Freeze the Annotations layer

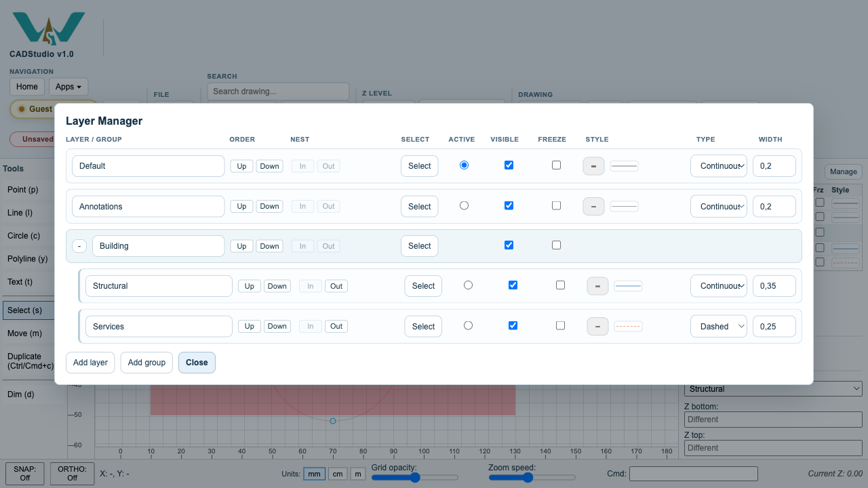[556, 205]
